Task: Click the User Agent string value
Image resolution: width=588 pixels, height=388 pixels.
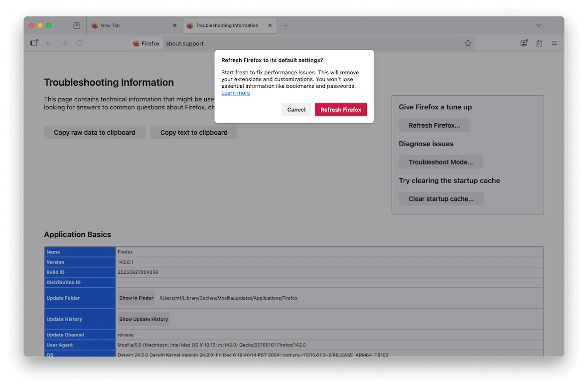Action: point(211,345)
